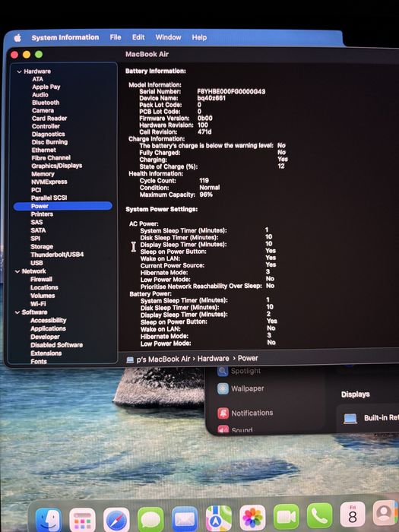Click the Maximum Capacity 96% value
This screenshot has height=532, width=399.
click(x=206, y=195)
